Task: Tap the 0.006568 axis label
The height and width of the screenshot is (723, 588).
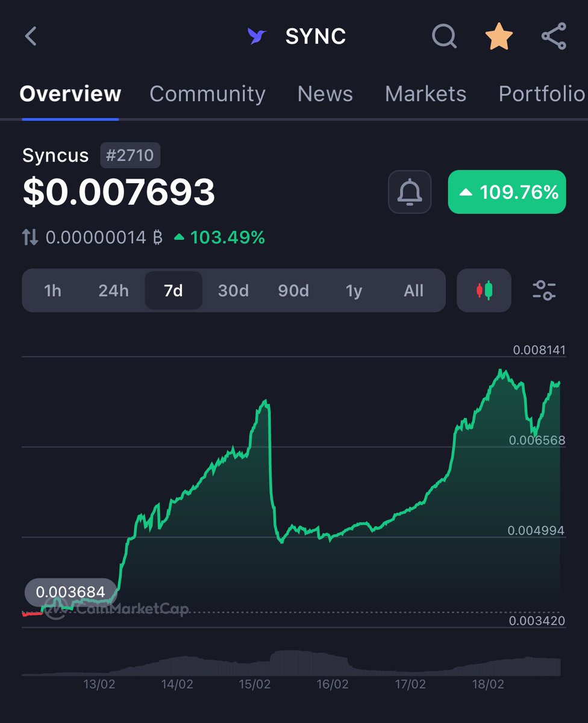Action: coord(537,440)
